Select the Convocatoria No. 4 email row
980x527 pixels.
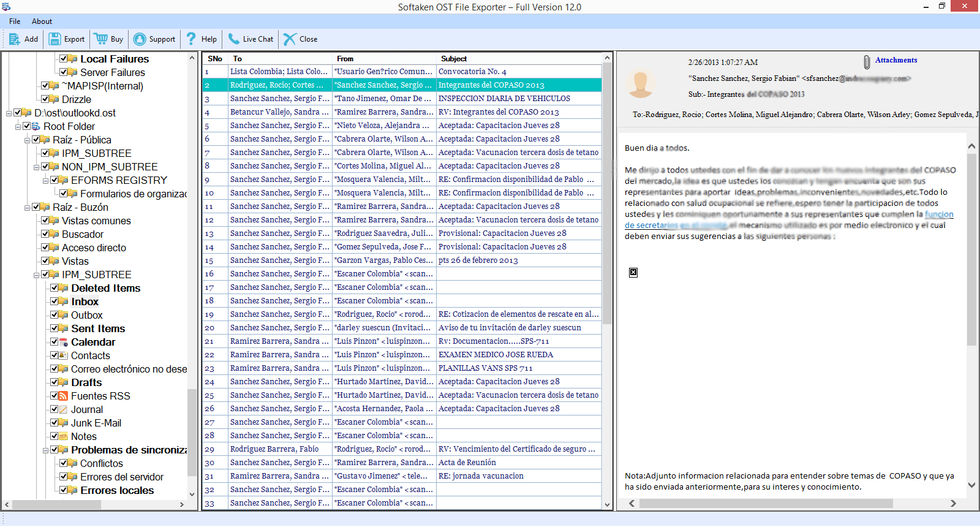(x=472, y=72)
